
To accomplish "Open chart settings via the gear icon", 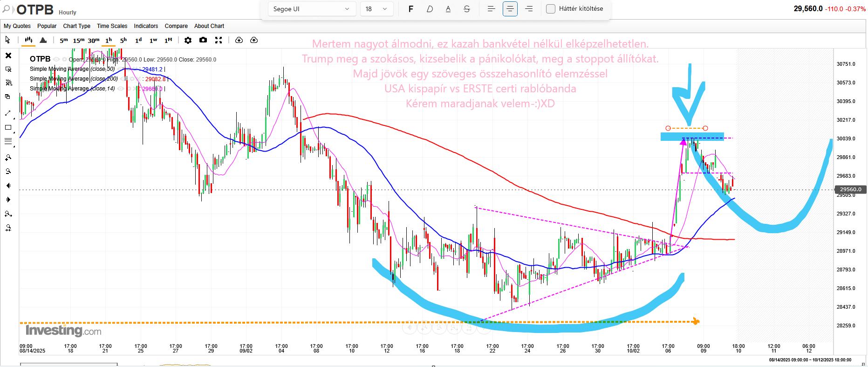I will pyautogui.click(x=188, y=40).
